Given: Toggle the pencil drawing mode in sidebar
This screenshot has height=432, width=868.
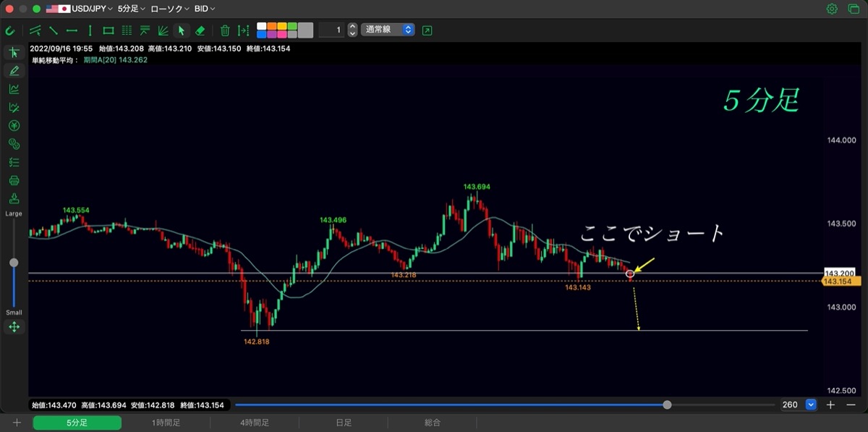Looking at the screenshot, I should click(14, 70).
